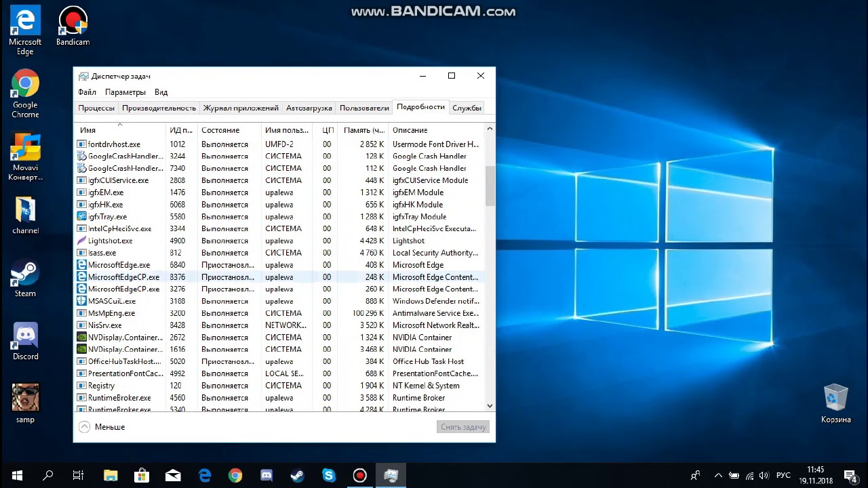Click the Task Manager taskbar button
Screen dimensions: 868x488
[391, 476]
